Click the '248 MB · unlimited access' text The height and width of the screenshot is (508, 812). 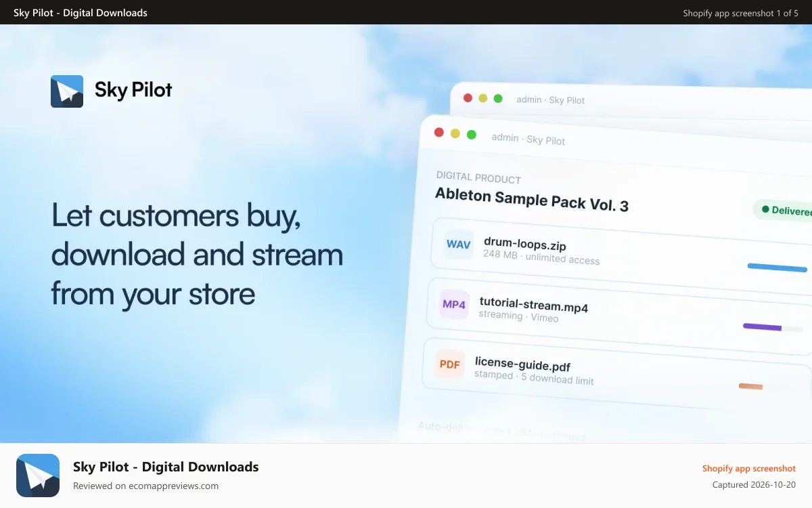point(541,257)
